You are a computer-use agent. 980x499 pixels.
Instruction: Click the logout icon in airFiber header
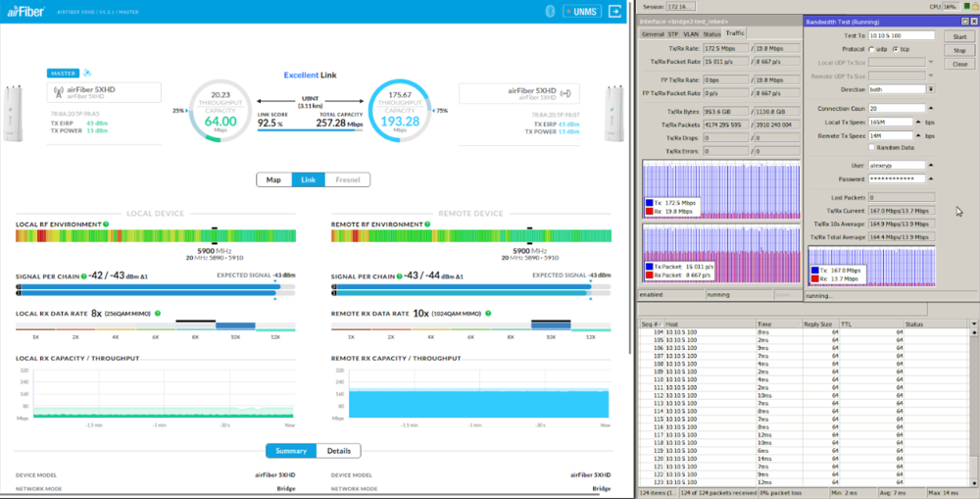[x=614, y=13]
